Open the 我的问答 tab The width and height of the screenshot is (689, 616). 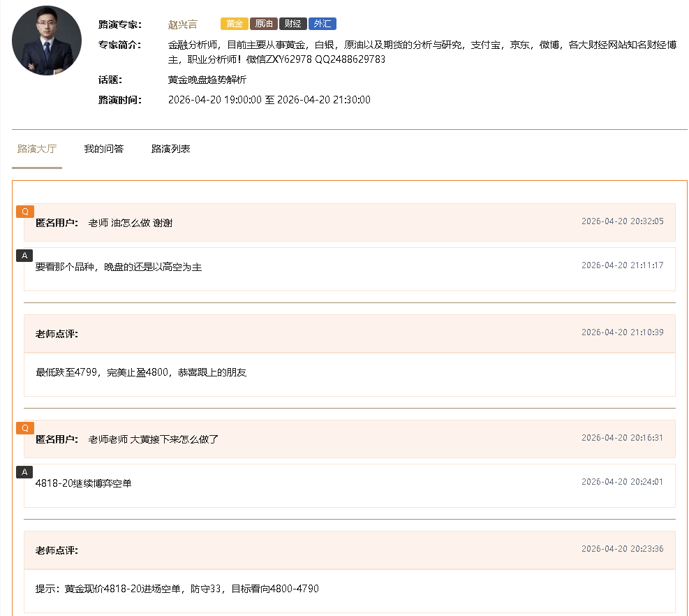pos(104,149)
